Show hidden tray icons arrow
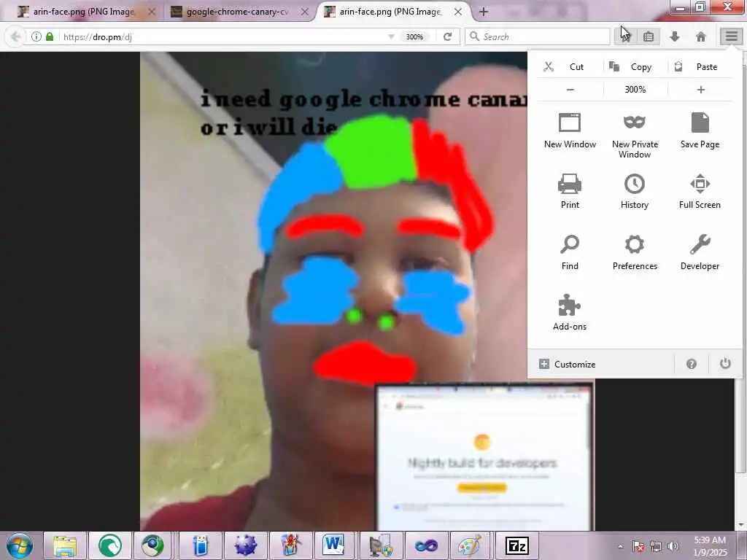The image size is (747, 560). [x=620, y=546]
